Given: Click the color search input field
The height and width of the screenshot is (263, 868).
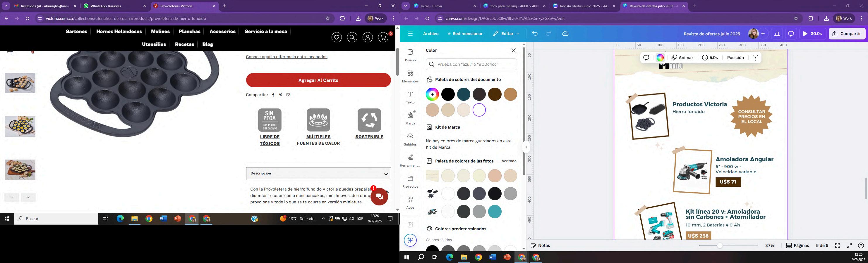Looking at the screenshot, I should (471, 64).
